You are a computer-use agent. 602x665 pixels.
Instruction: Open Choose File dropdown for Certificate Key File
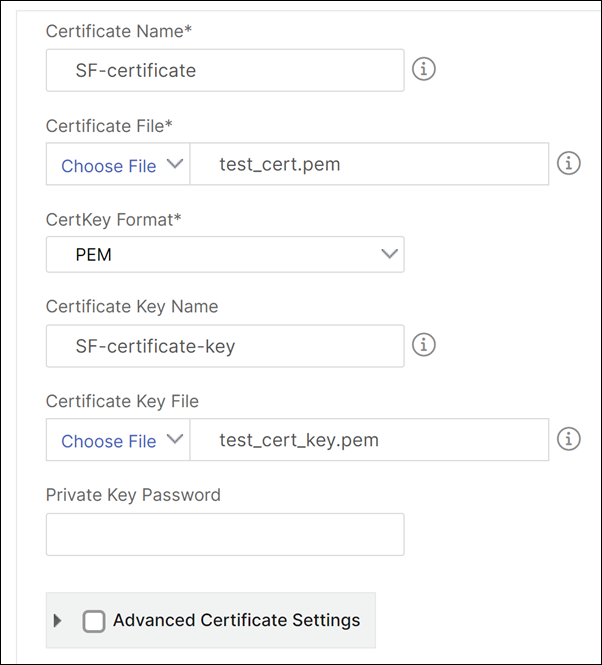tap(118, 440)
